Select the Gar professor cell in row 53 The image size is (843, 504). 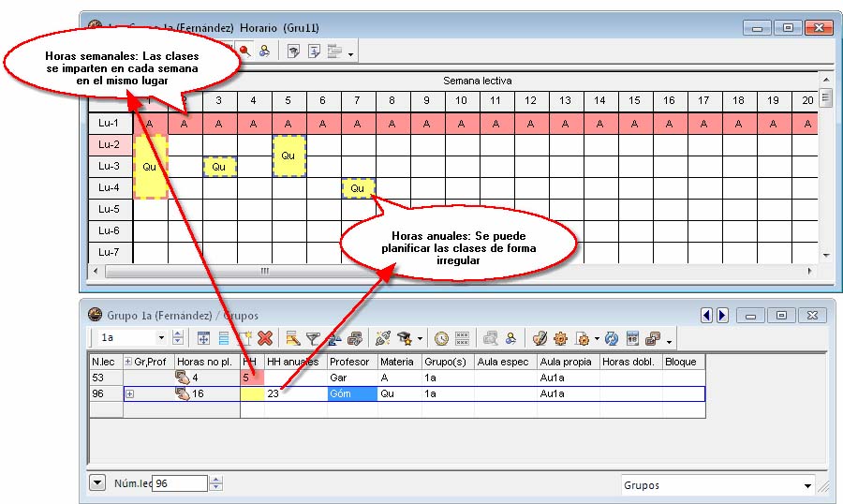coord(352,378)
